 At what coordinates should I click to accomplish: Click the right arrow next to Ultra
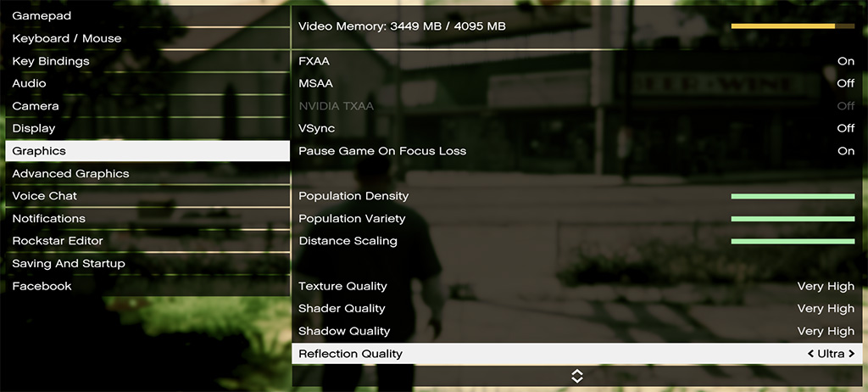pos(851,354)
